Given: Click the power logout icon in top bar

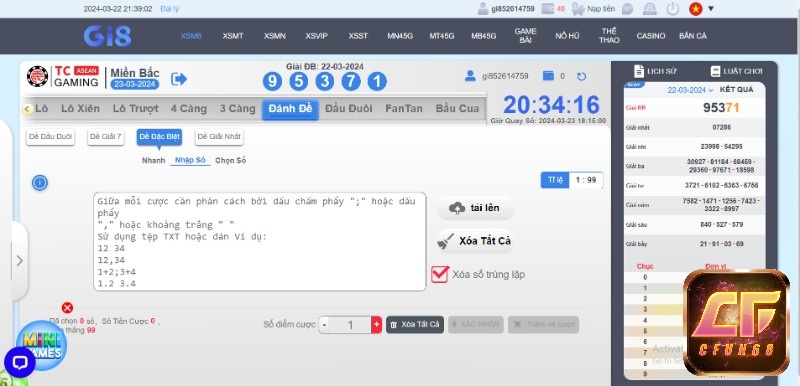Looking at the screenshot, I should pos(673,9).
